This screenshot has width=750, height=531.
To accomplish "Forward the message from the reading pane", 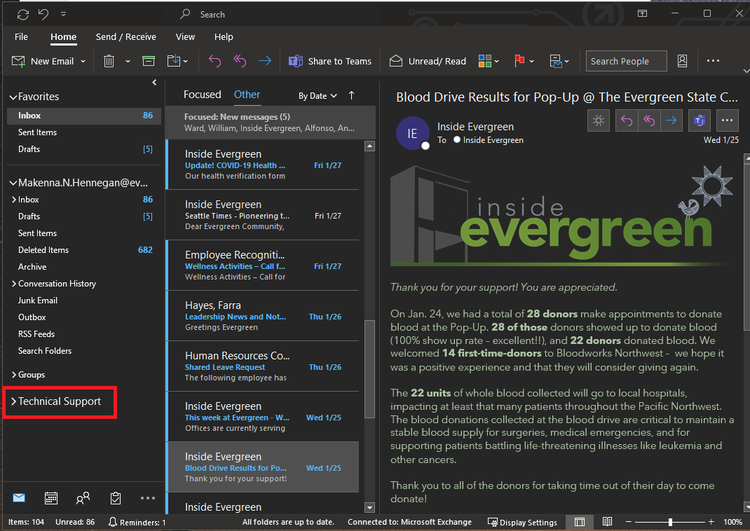I will pos(672,121).
